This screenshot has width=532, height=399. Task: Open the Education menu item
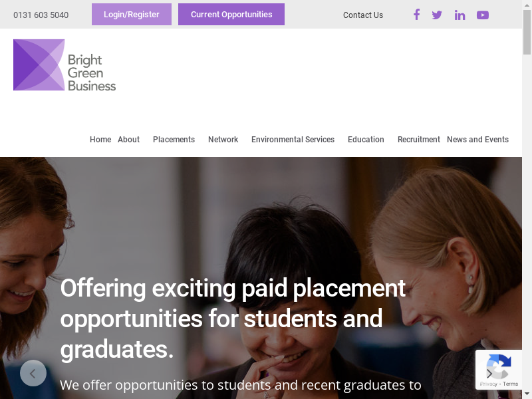(366, 140)
